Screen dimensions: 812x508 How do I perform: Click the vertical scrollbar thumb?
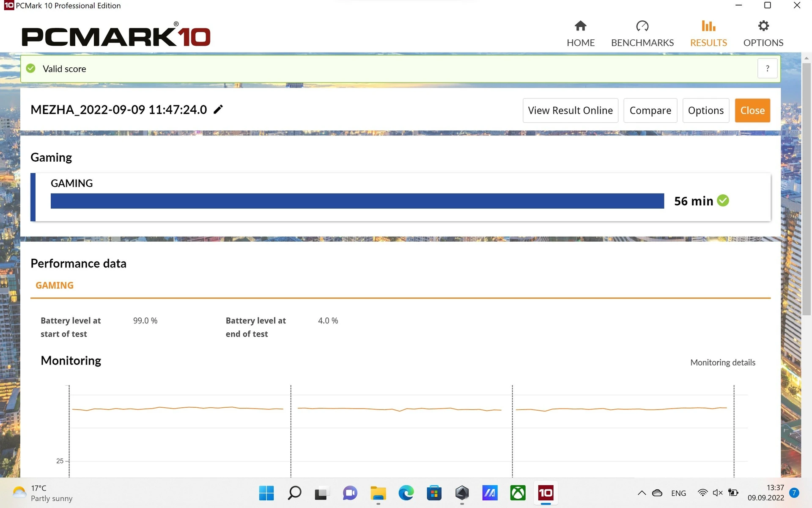807,189
